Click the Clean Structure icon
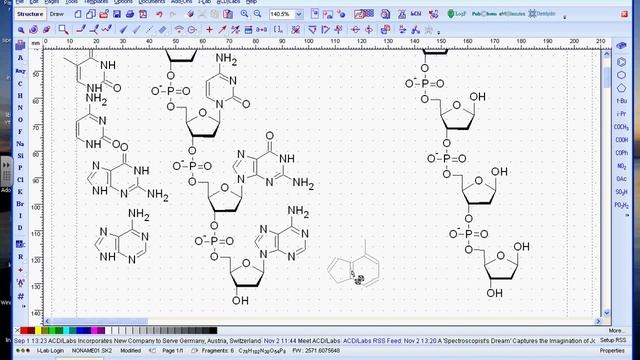This screenshot has height=360, width=640. 296,29
